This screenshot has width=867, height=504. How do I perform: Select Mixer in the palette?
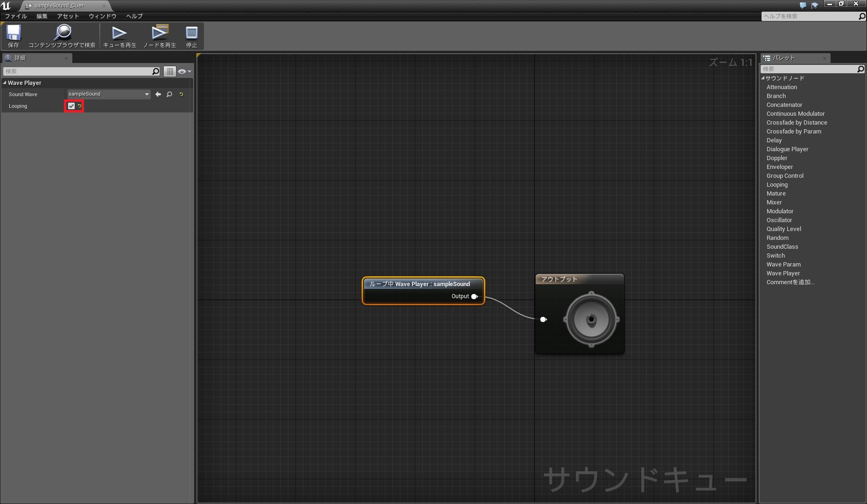(774, 203)
